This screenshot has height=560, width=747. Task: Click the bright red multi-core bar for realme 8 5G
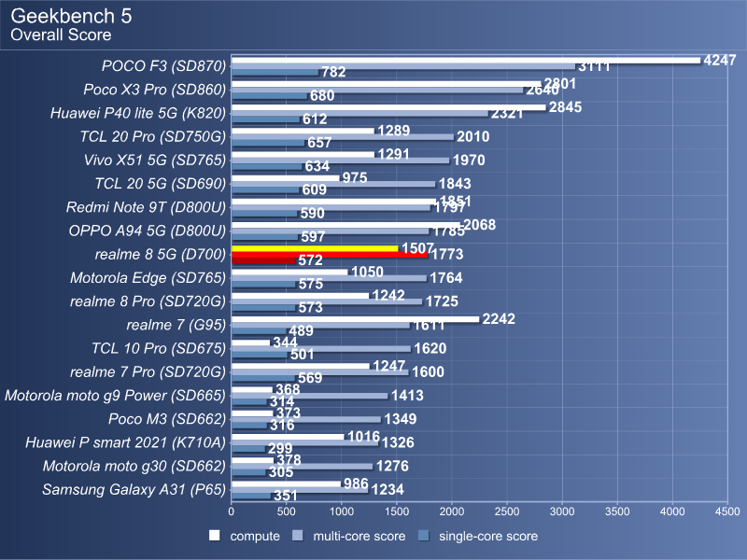[330, 255]
